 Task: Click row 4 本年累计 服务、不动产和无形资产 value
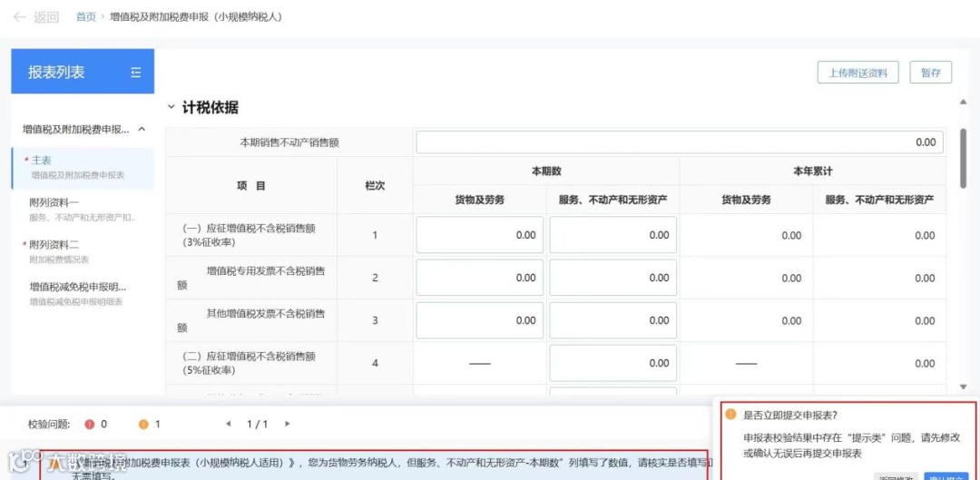(x=925, y=364)
